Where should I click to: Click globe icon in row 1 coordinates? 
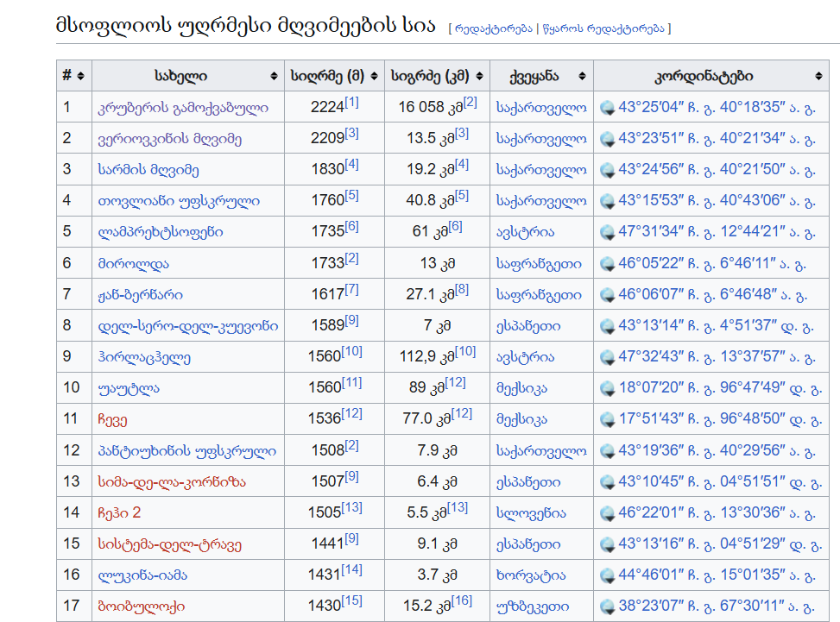[608, 108]
